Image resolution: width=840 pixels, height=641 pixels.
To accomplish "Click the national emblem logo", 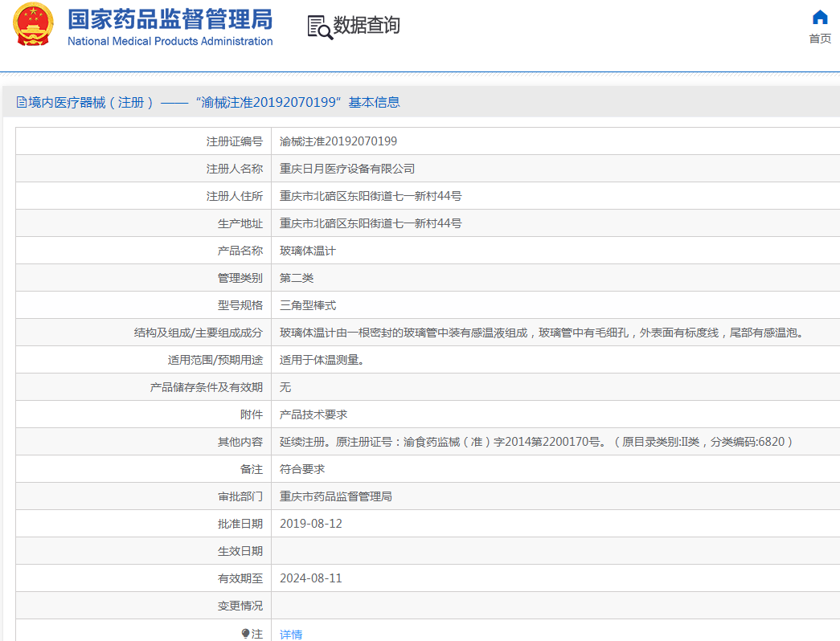I will (33, 25).
